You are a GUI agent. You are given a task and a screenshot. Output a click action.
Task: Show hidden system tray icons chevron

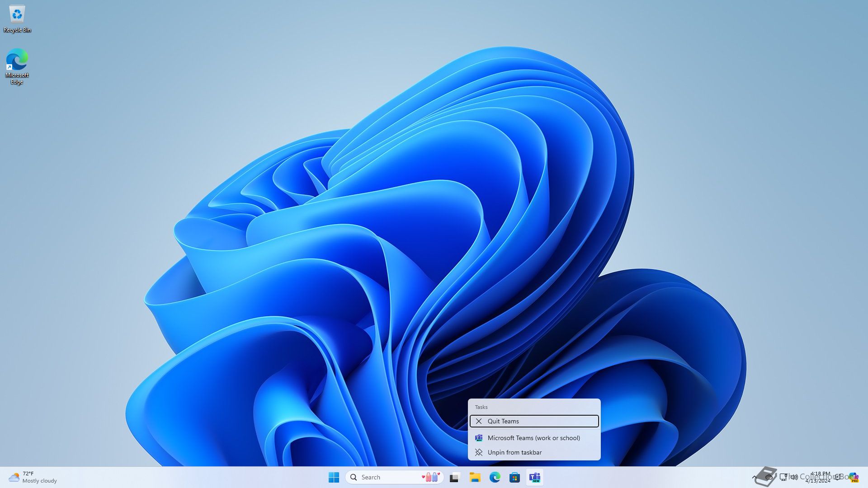pos(754,477)
